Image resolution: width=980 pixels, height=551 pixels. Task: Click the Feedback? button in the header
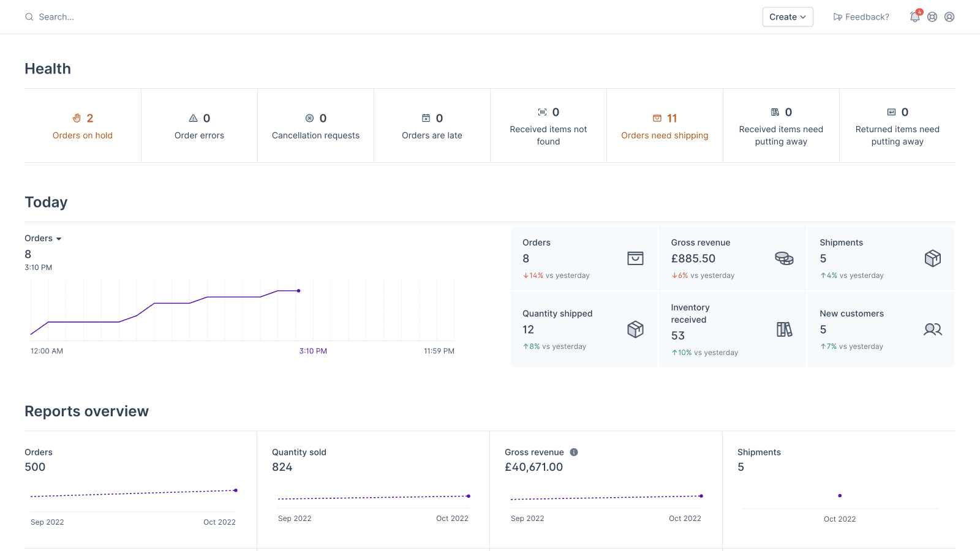[x=861, y=17]
